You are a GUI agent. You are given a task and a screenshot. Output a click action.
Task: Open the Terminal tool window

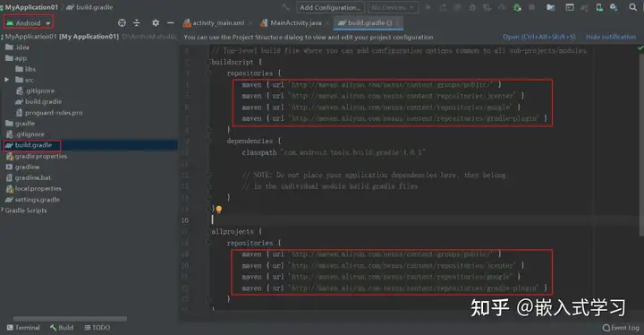click(23, 328)
